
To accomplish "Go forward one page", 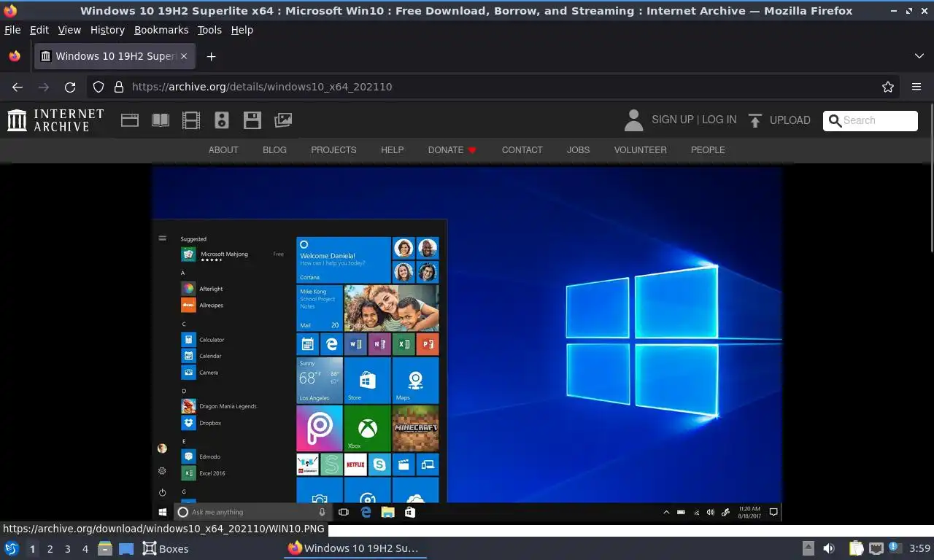I will (x=44, y=87).
